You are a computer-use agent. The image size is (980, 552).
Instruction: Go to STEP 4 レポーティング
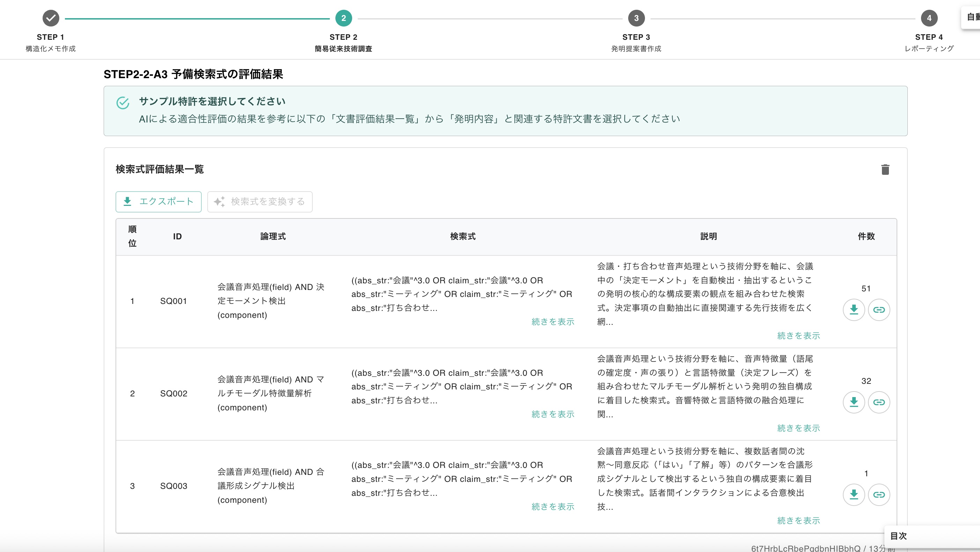point(929,43)
